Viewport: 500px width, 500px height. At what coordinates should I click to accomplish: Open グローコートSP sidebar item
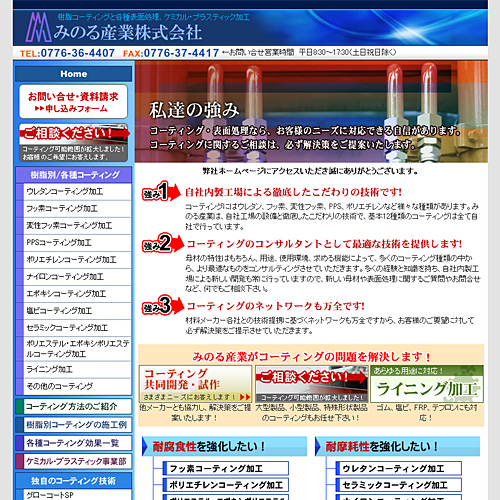(77, 495)
